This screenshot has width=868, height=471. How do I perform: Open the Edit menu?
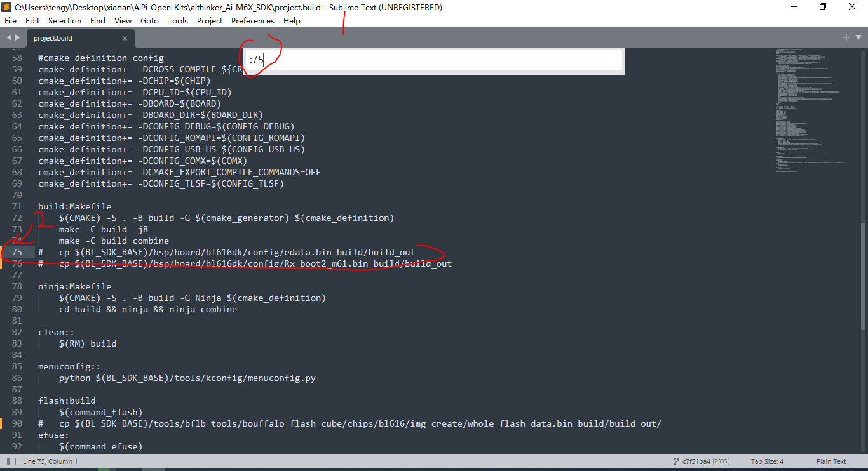pyautogui.click(x=32, y=20)
